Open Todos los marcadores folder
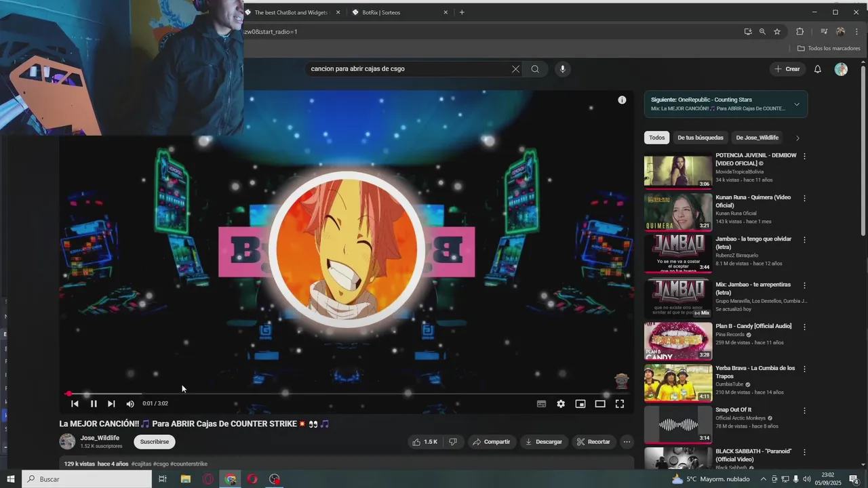Image resolution: width=868 pixels, height=488 pixels. pos(829,49)
